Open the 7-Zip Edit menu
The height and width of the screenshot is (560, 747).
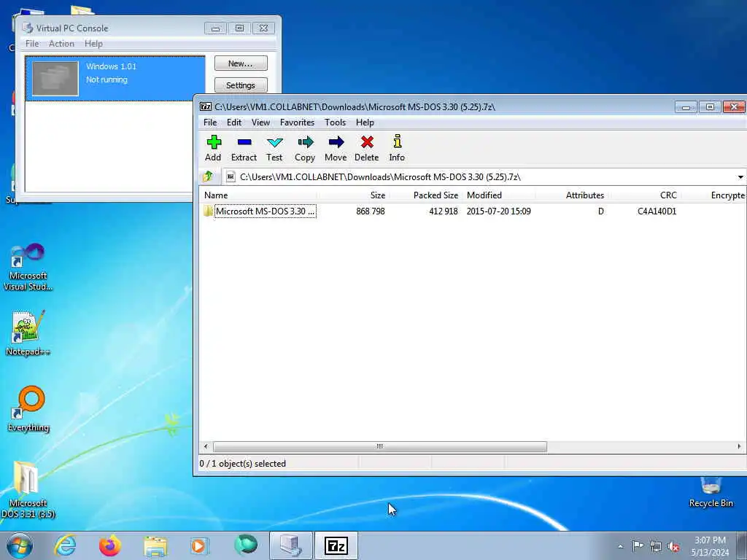coord(234,122)
